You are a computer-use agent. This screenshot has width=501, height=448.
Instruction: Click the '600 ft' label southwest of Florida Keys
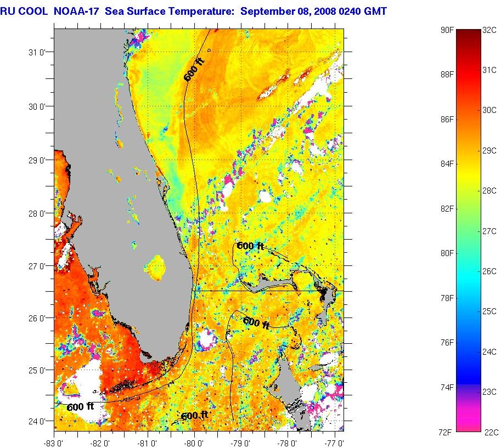[x=81, y=406]
